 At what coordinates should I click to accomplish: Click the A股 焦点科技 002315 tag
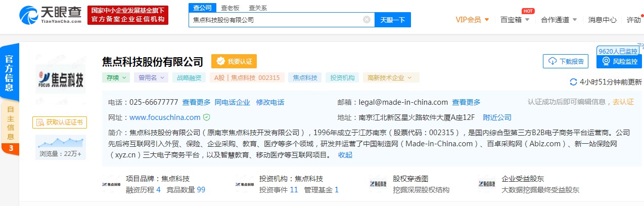247,77
